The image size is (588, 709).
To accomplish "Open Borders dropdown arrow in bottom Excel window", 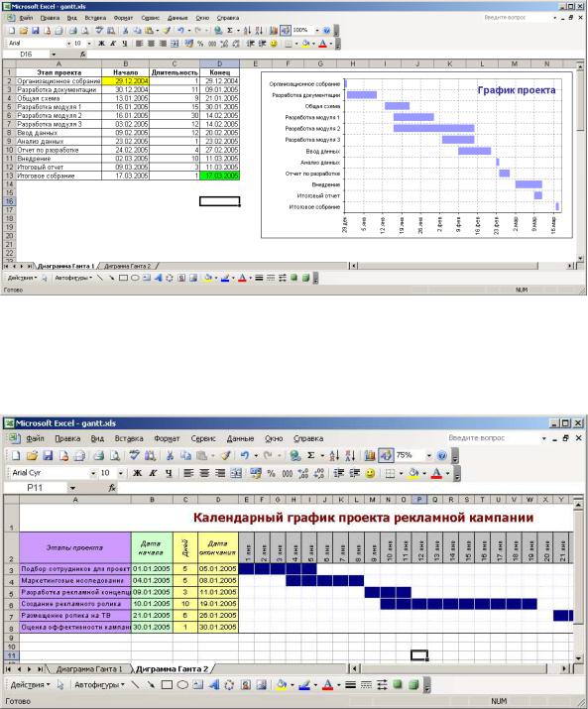I will point(401,473).
